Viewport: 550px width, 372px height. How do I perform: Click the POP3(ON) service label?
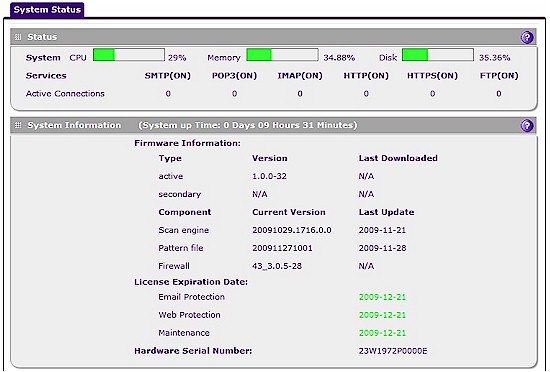pyautogui.click(x=234, y=76)
